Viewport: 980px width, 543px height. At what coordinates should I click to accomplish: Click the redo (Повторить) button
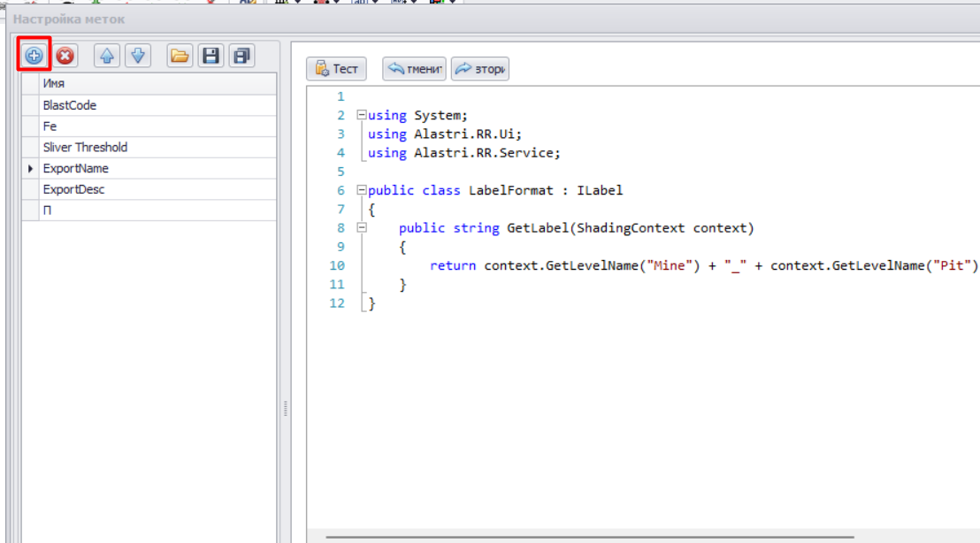coord(479,69)
